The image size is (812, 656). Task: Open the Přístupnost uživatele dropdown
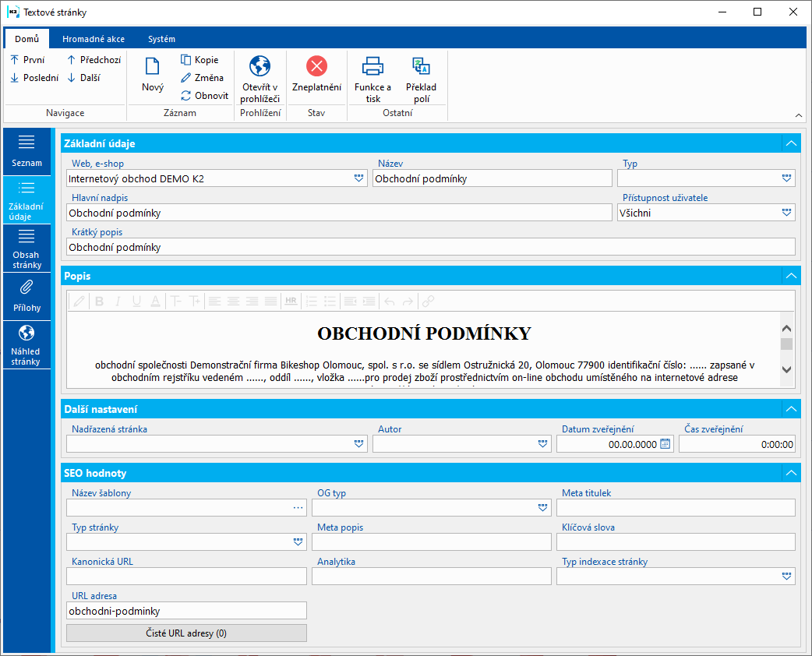click(786, 213)
